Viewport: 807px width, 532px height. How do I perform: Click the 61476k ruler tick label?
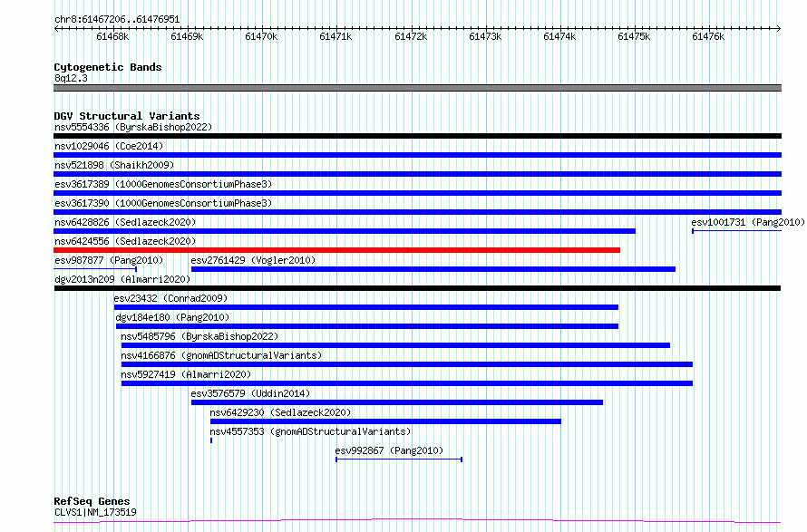[x=708, y=36]
